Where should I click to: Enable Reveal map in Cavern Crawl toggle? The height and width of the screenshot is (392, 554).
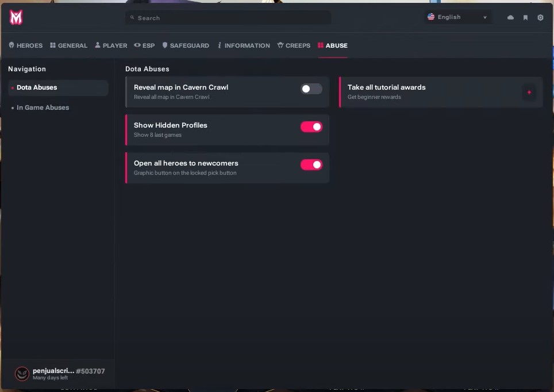[311, 89]
